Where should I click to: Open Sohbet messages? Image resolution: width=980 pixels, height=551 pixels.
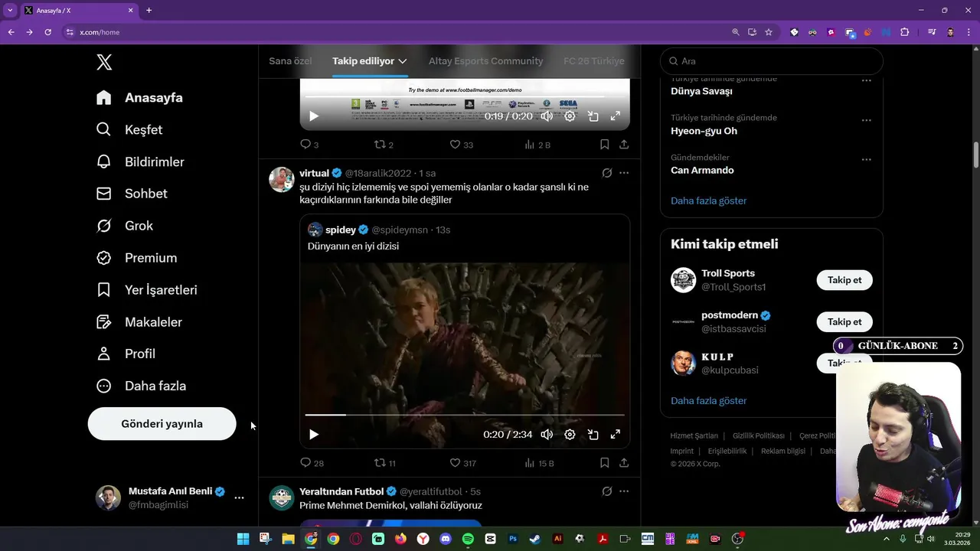click(x=132, y=194)
